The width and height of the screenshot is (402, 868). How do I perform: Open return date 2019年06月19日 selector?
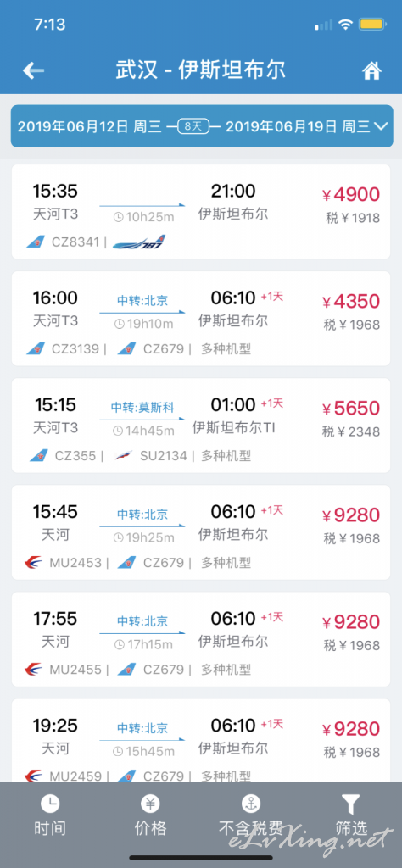(298, 127)
